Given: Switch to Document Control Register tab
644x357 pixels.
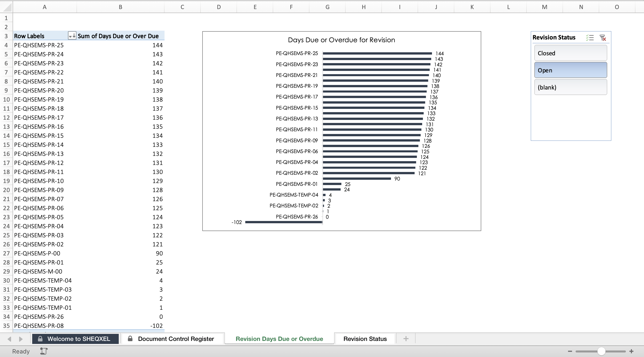Looking at the screenshot, I should 173,339.
